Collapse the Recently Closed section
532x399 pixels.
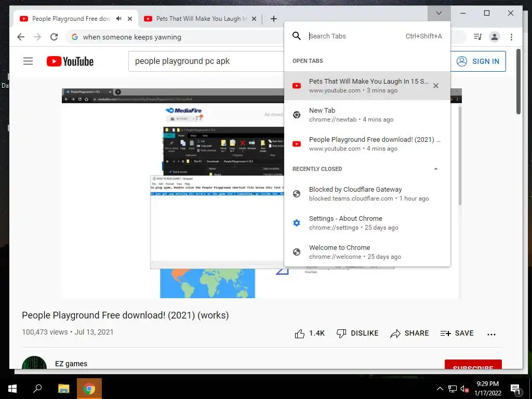point(436,169)
